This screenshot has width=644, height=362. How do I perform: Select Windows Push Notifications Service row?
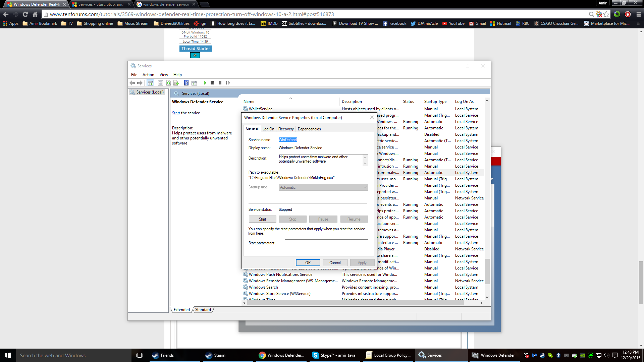(x=363, y=275)
